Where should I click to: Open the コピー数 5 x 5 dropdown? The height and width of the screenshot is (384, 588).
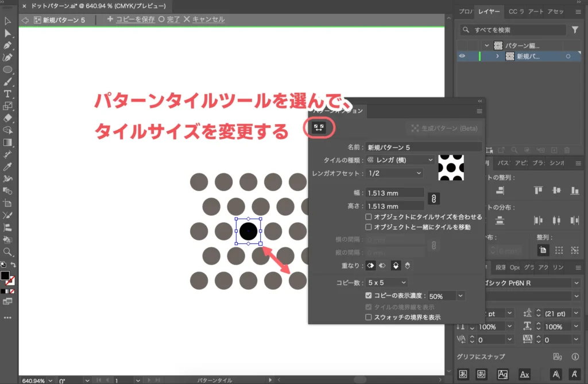click(387, 282)
